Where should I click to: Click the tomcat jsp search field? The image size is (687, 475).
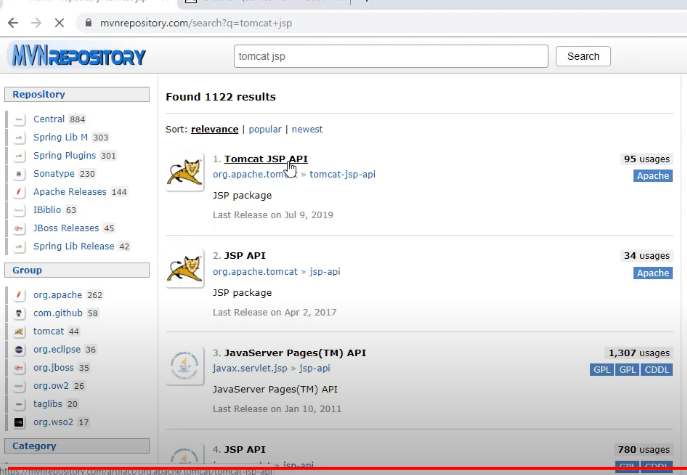point(391,56)
